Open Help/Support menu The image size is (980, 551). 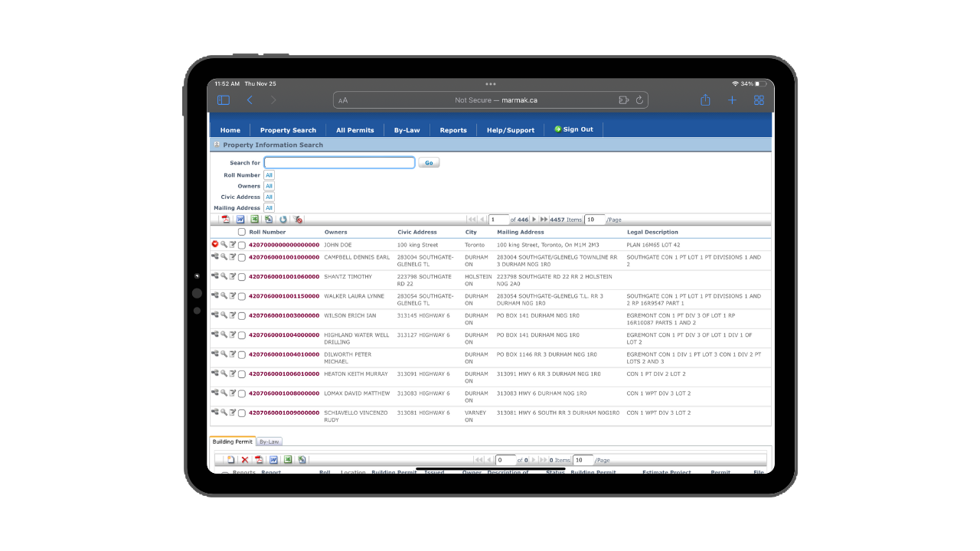tap(511, 130)
